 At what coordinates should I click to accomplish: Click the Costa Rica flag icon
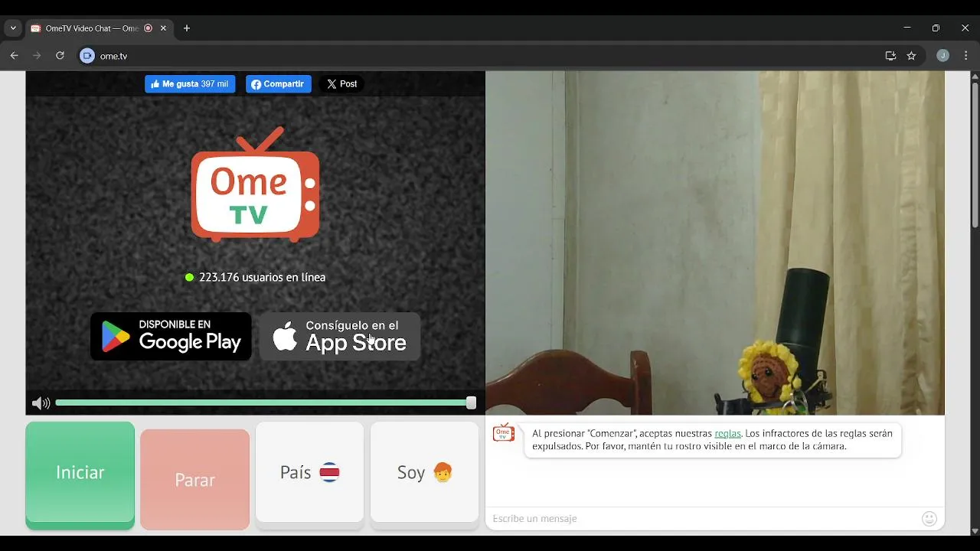pos(329,472)
